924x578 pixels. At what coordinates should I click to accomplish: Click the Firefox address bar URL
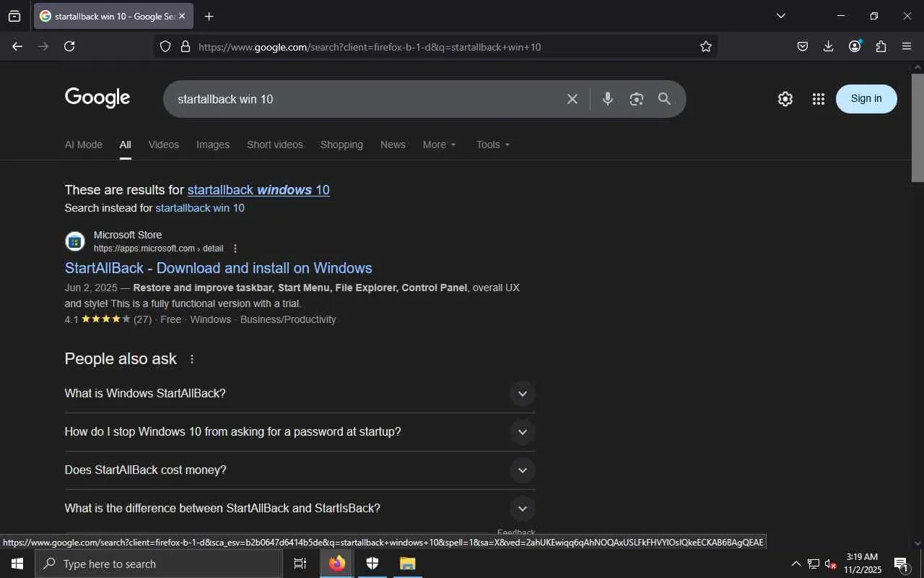pyautogui.click(x=370, y=47)
